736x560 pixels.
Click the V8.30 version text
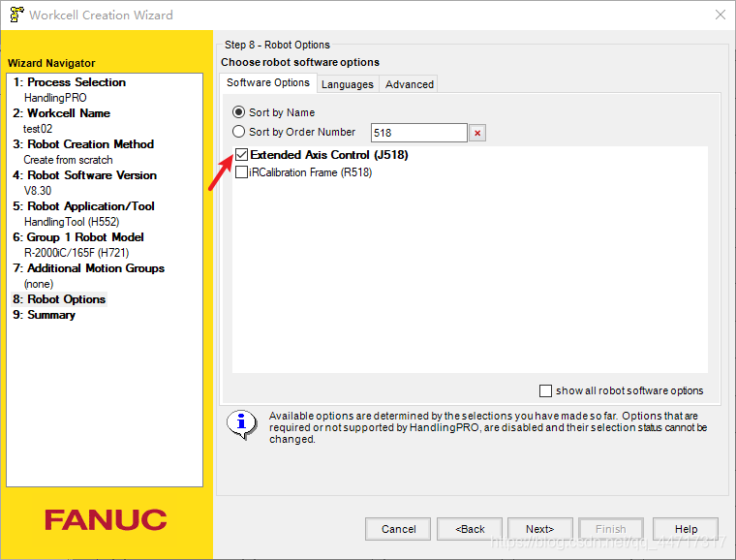[x=38, y=191]
